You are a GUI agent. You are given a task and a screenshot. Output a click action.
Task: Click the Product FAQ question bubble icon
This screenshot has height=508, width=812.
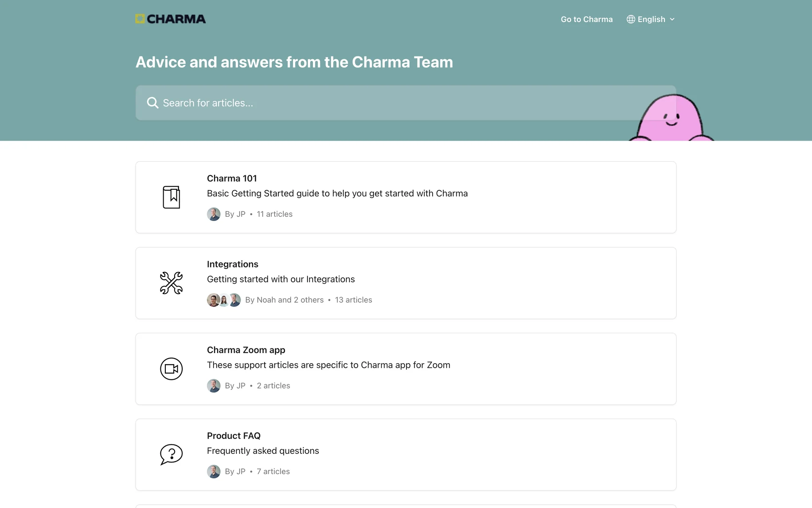171,454
